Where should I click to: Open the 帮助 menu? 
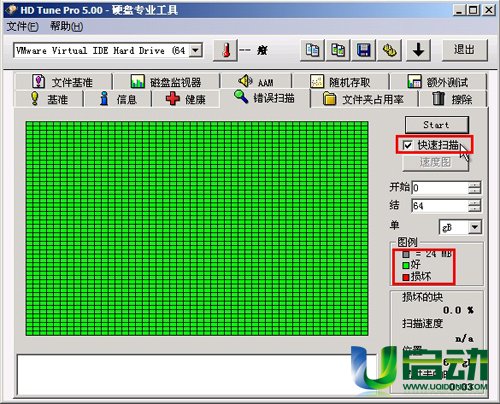point(67,26)
